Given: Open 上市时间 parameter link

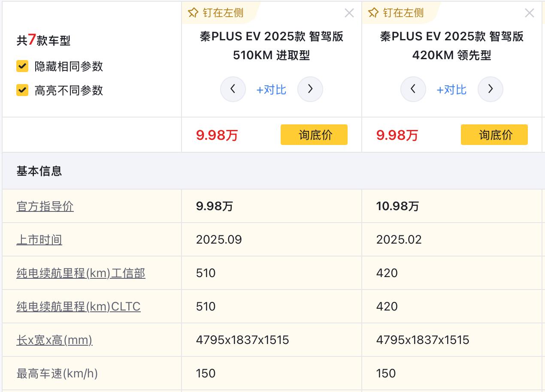Looking at the screenshot, I should 39,240.
